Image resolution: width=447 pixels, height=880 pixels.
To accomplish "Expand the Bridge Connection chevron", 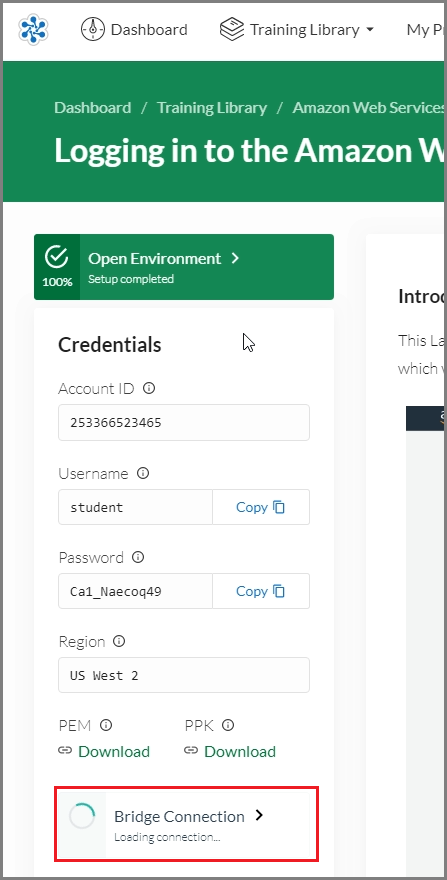I will coord(259,815).
